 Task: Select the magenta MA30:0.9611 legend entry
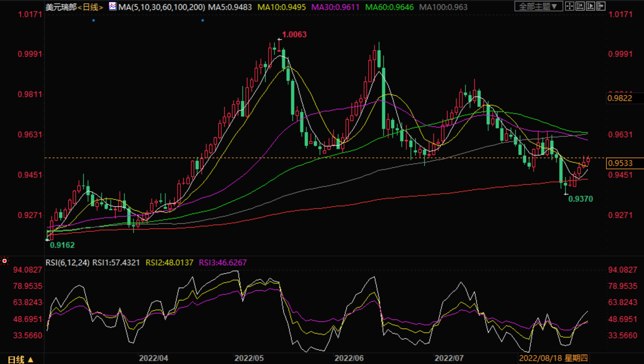(335, 7)
